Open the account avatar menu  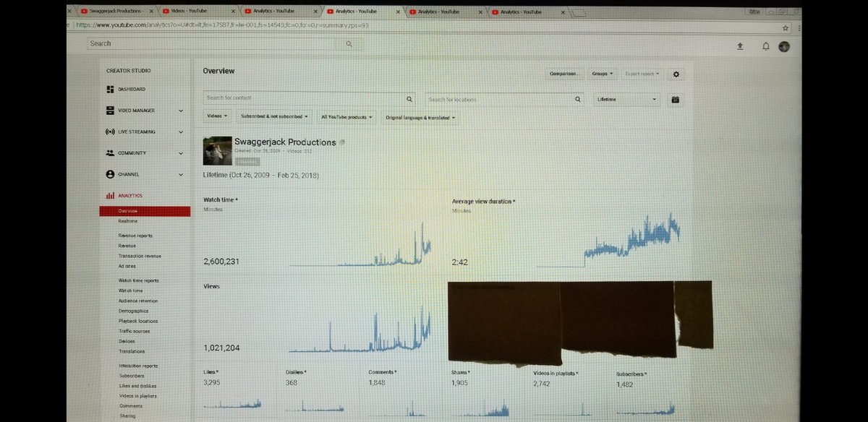pos(784,46)
